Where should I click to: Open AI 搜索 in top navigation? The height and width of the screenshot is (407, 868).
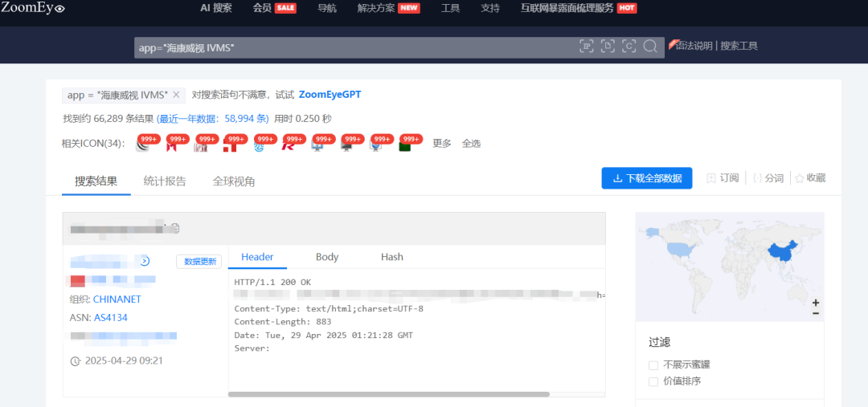coord(216,8)
